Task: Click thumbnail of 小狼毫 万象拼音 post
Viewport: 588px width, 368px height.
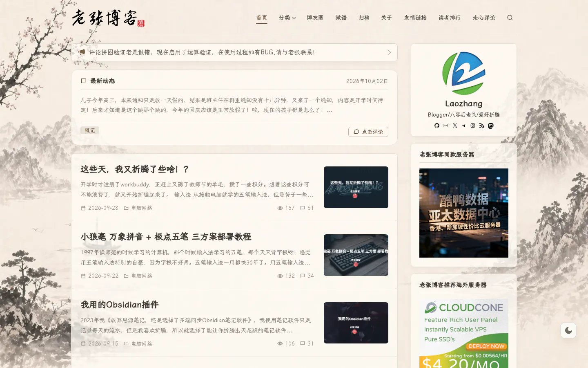Action: pos(356,255)
